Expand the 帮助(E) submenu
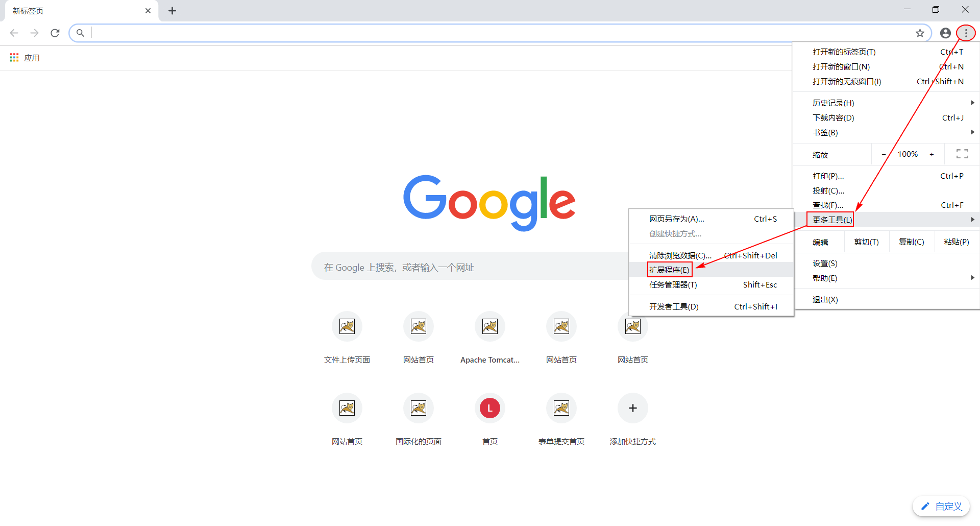Image resolution: width=980 pixels, height=526 pixels. (x=825, y=278)
